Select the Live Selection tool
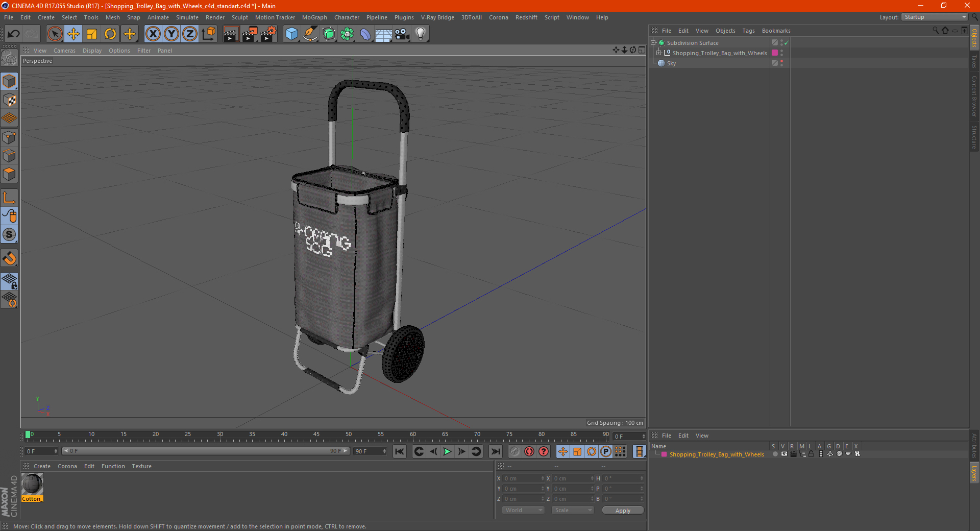This screenshot has width=980, height=531. click(55, 34)
